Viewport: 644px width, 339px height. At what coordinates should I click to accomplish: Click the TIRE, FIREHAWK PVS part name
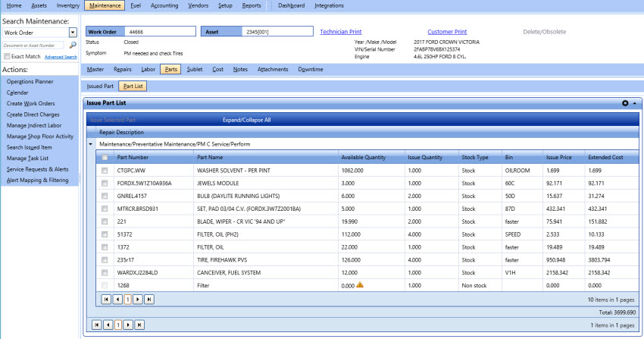tap(222, 259)
